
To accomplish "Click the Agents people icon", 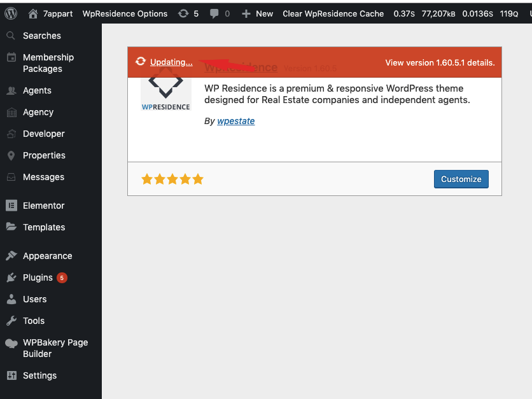I will [11, 90].
